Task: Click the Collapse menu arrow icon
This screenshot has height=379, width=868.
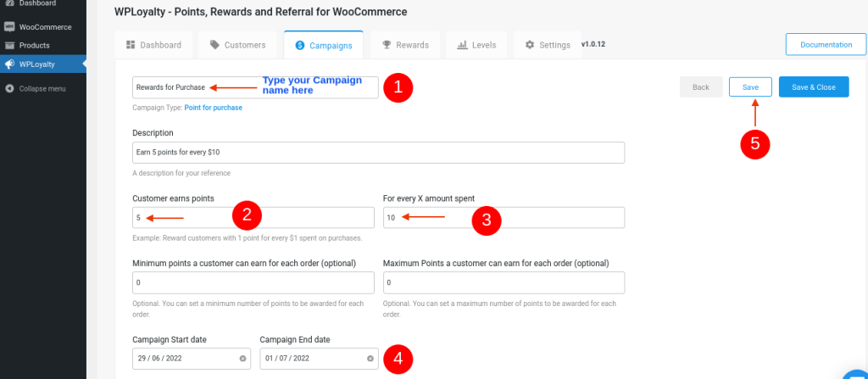Action: tap(9, 89)
